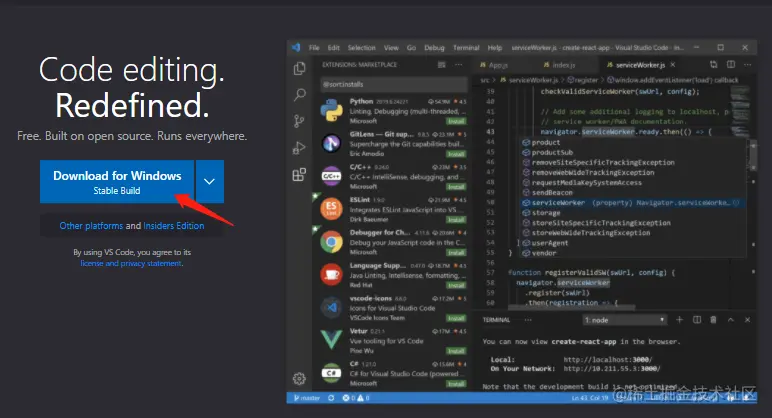
Task: Click Download for Windows Stable Build
Action: tap(117, 181)
